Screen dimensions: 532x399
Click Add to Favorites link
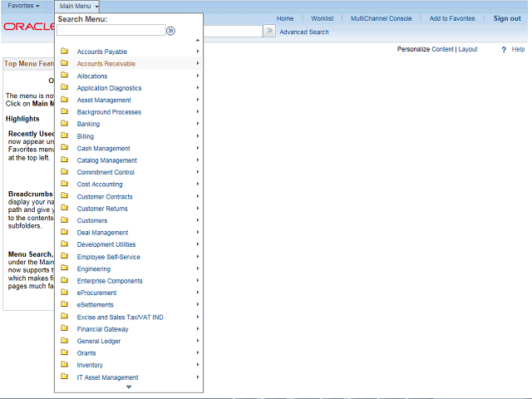(x=452, y=18)
